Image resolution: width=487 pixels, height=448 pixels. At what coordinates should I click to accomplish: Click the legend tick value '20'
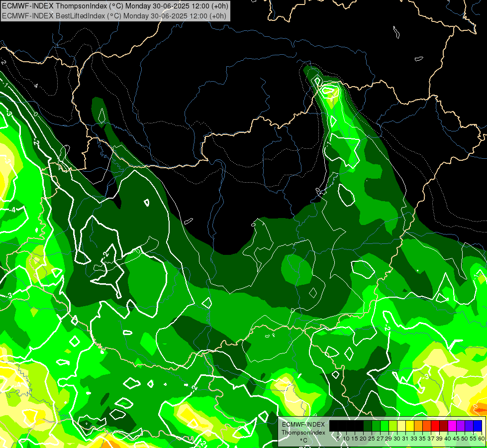364,439
